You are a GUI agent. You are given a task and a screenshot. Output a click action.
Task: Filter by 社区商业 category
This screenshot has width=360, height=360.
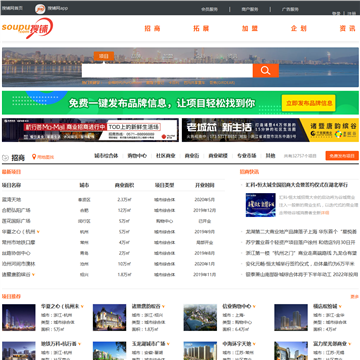pyautogui.click(x=166, y=156)
